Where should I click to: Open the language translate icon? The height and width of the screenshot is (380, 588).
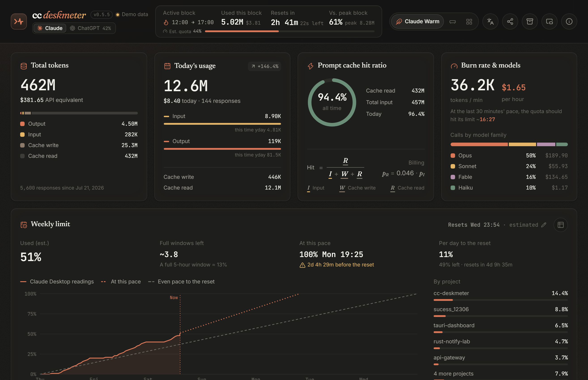click(490, 21)
